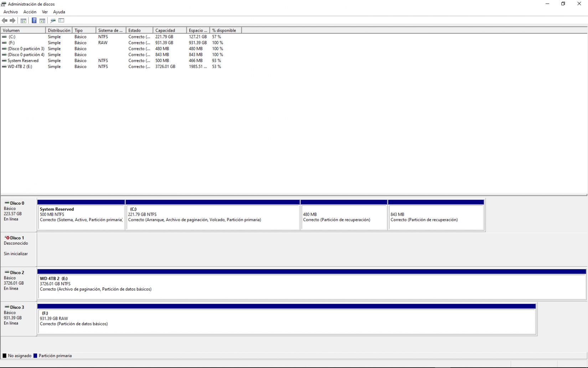The width and height of the screenshot is (588, 368).
Task: Open the Acción menu
Action: point(30,12)
